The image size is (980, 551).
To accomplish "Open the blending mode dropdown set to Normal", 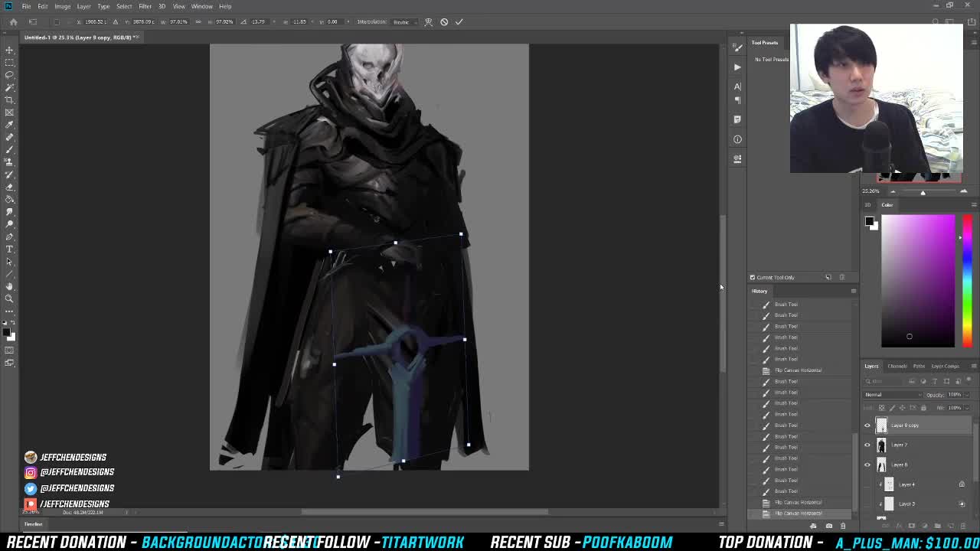I will coord(892,394).
